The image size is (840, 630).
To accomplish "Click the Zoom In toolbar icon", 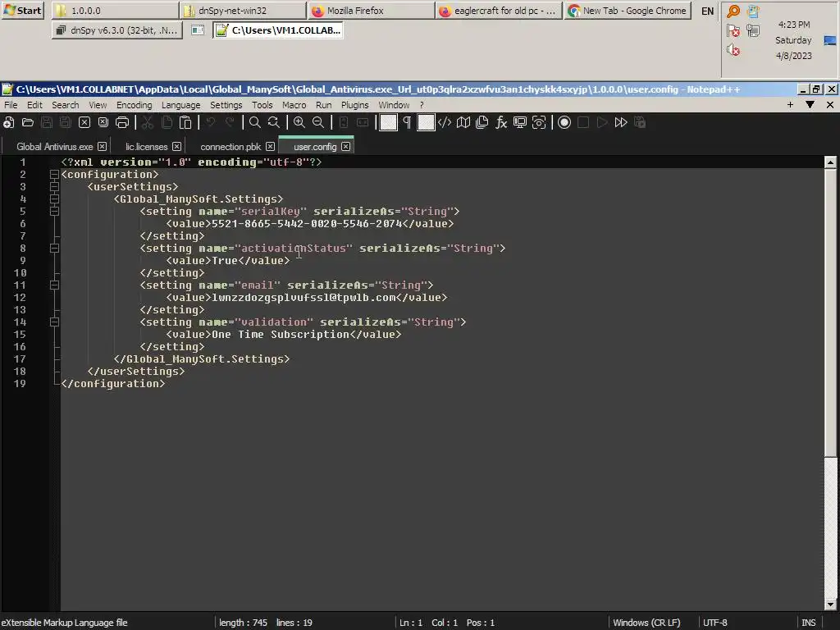I will (299, 123).
